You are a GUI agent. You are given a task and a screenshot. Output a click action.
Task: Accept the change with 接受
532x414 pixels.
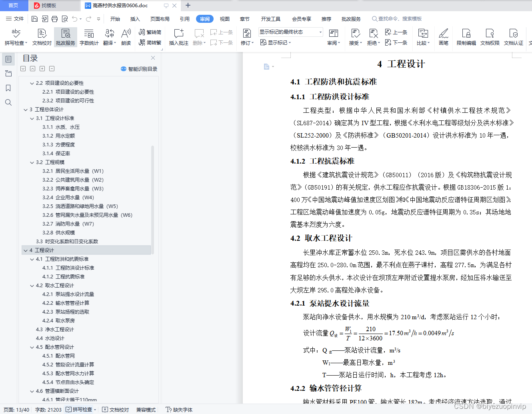pos(355,37)
